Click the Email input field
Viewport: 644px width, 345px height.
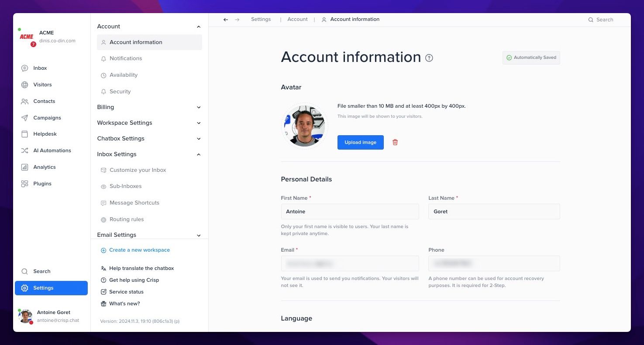350,263
